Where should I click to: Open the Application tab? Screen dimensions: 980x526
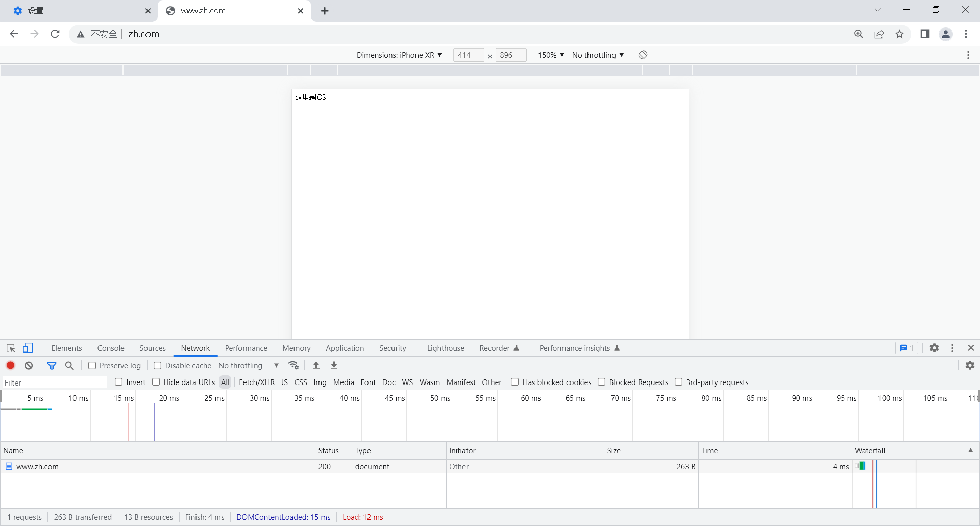pyautogui.click(x=345, y=348)
